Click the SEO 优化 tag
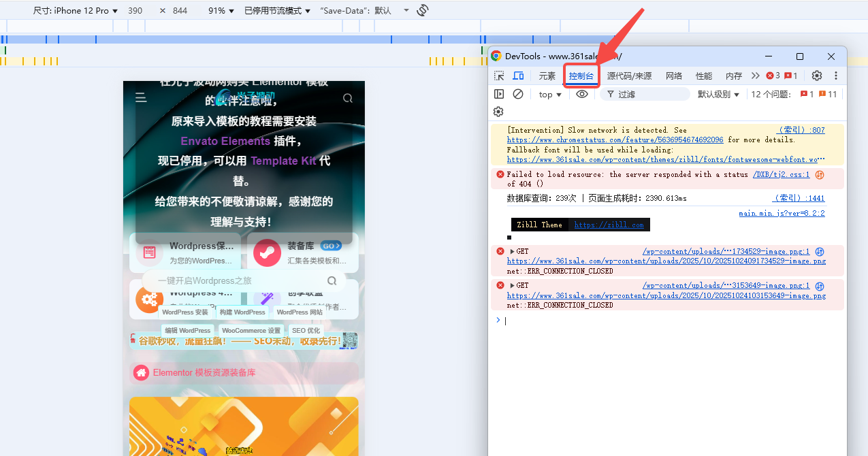Viewport: 868px width, 456px height. (306, 331)
